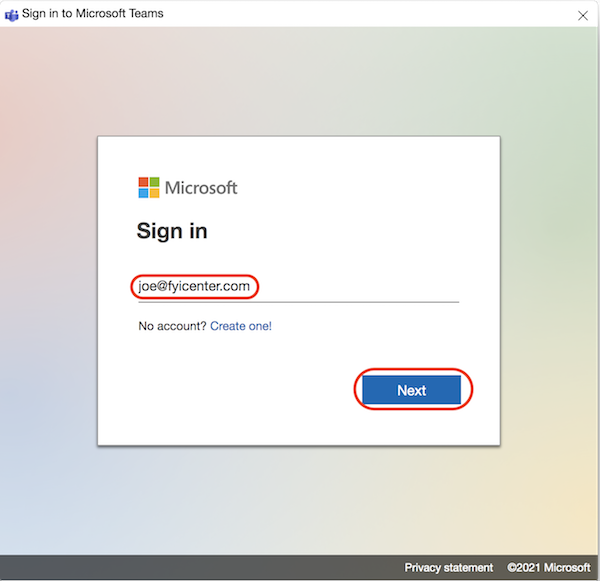Click the dark footer bar
The height and width of the screenshot is (581, 600).
pos(200,567)
